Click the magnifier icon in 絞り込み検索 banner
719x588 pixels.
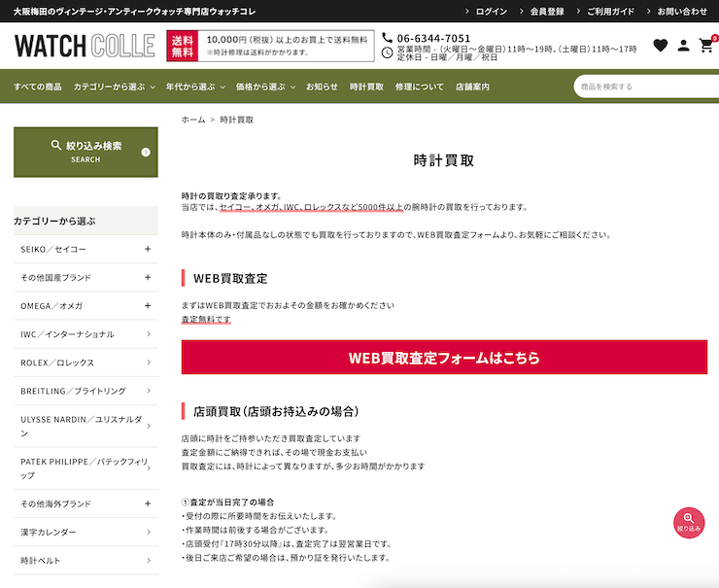(56, 146)
